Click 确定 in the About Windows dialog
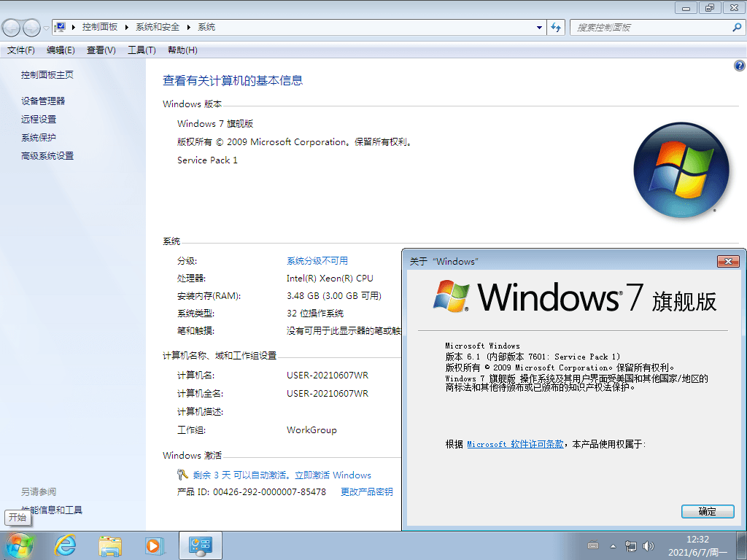Viewport: 747px width, 560px height. (707, 511)
